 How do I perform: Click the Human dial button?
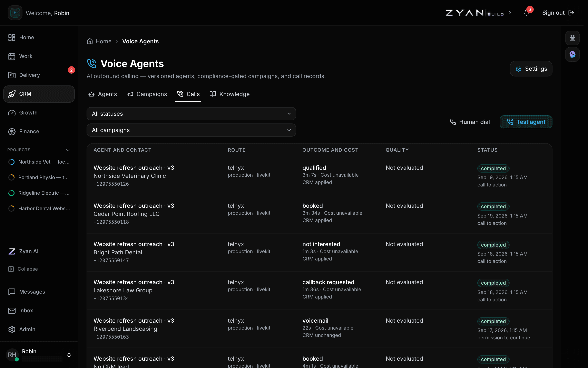pyautogui.click(x=470, y=122)
